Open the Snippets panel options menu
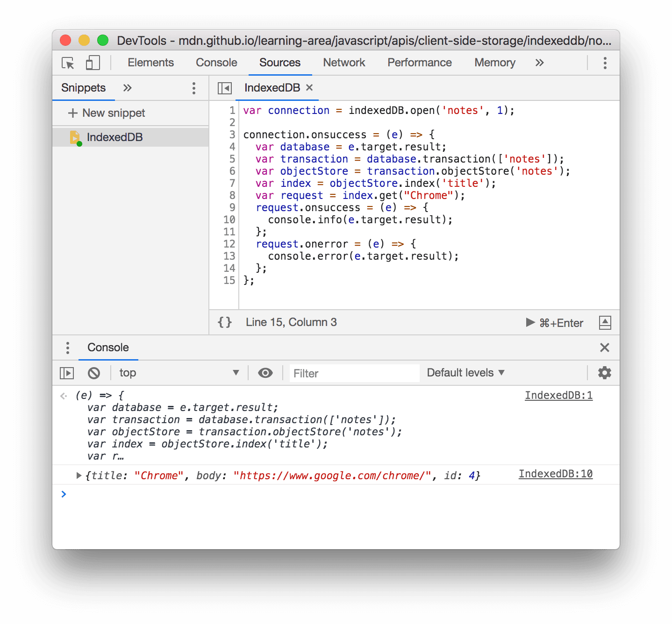The height and width of the screenshot is (624, 672). click(x=193, y=88)
